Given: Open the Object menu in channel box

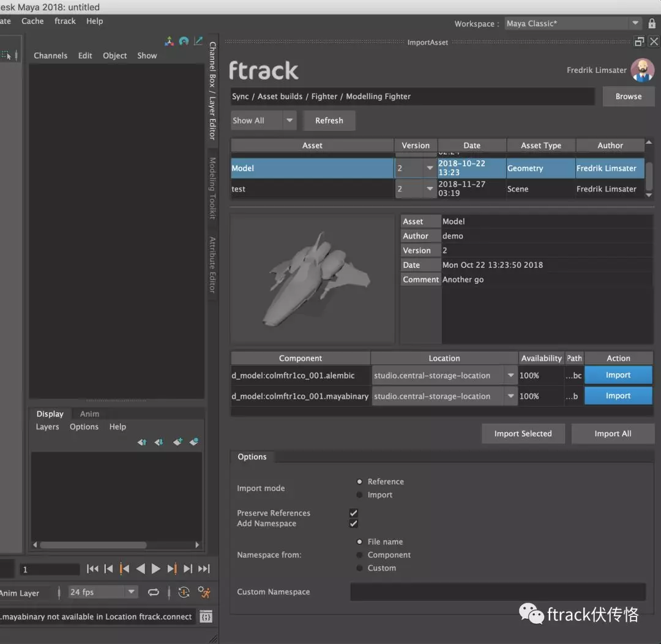Looking at the screenshot, I should pos(114,56).
